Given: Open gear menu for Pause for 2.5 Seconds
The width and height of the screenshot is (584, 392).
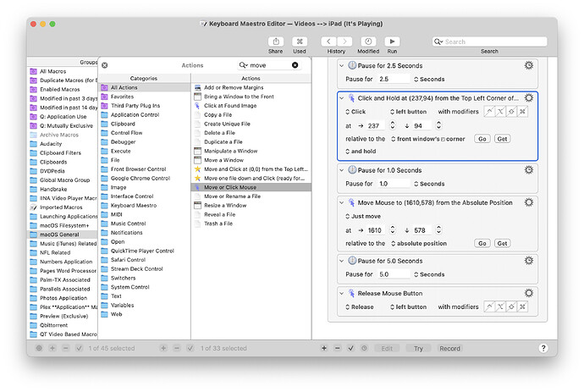Looking at the screenshot, I should click(529, 65).
